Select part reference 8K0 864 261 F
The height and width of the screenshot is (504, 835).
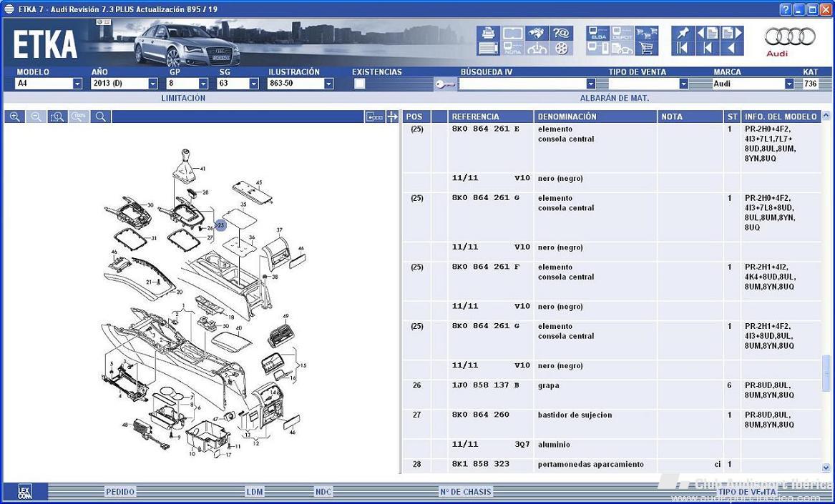coord(486,267)
